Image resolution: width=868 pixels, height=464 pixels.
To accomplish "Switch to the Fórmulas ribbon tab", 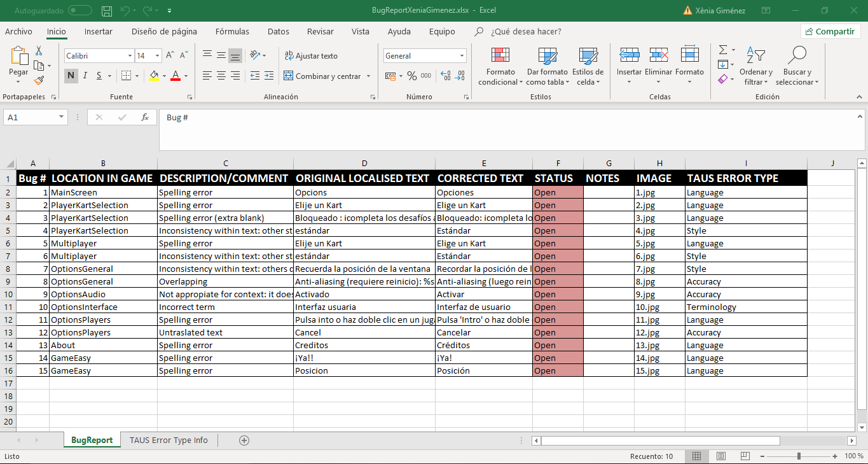I will [x=232, y=31].
